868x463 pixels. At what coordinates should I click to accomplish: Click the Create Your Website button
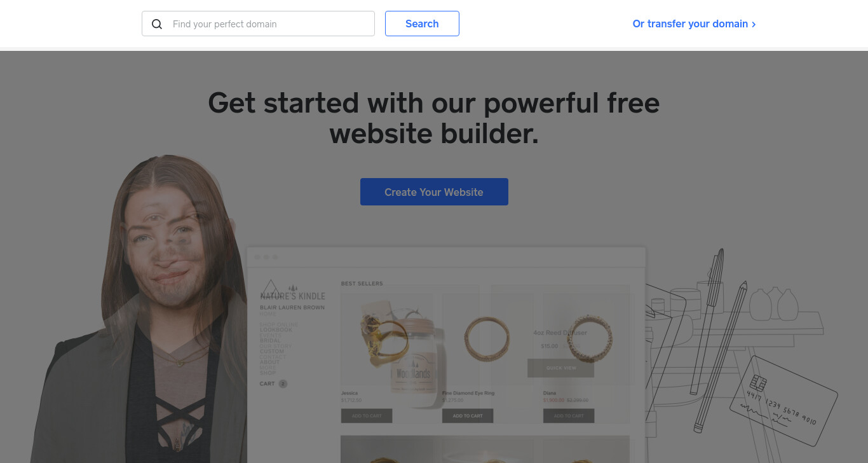434,191
